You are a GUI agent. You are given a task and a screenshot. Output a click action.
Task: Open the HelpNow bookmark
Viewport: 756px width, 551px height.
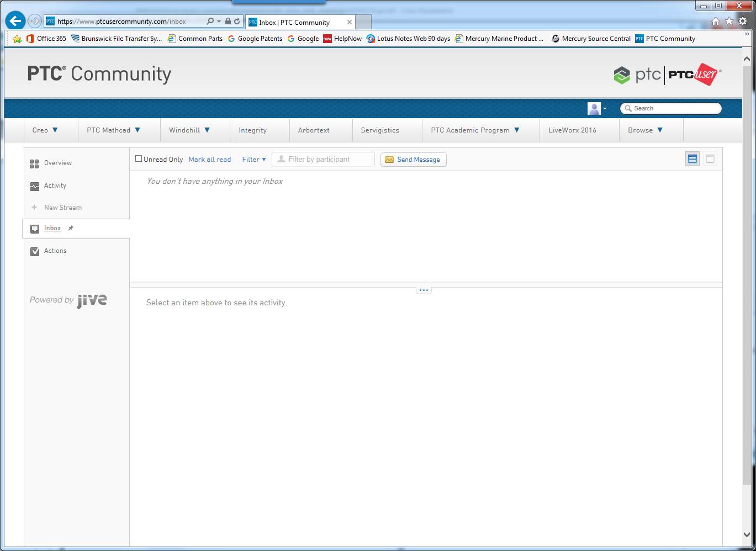(x=342, y=39)
